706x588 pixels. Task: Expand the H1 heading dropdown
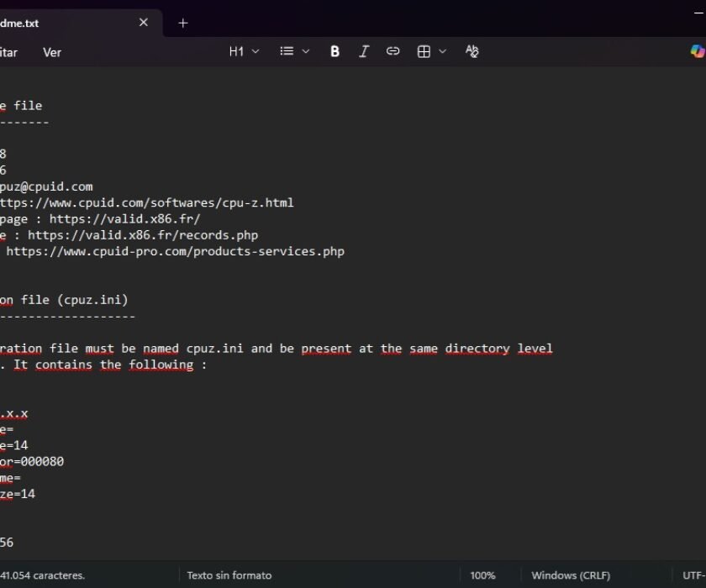click(244, 51)
